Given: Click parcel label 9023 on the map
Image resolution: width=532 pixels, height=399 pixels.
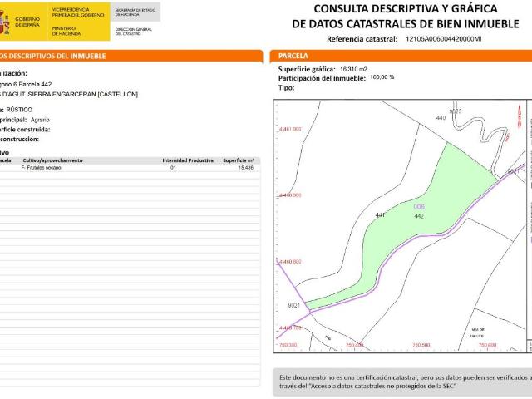Looking at the screenshot, I should tap(456, 111).
